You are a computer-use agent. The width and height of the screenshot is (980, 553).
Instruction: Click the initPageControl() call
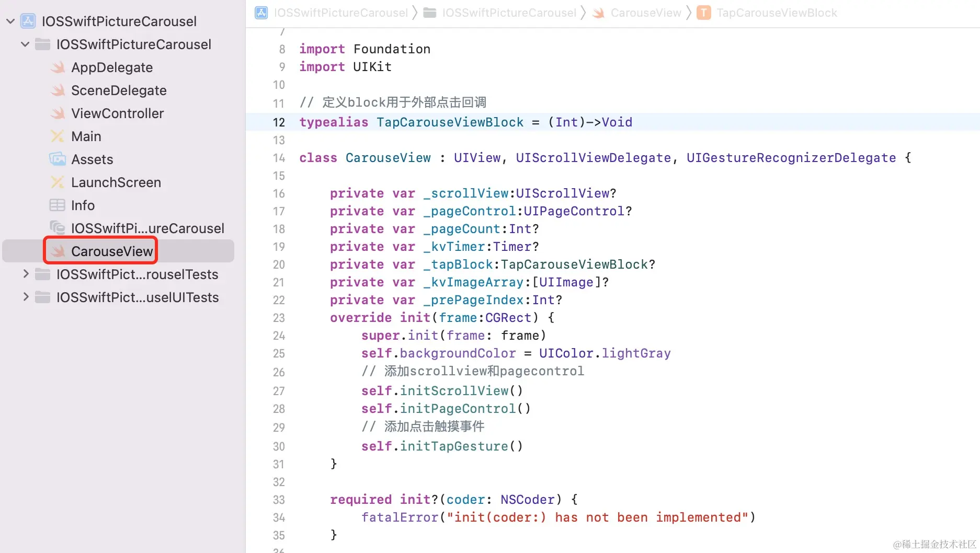click(x=465, y=409)
